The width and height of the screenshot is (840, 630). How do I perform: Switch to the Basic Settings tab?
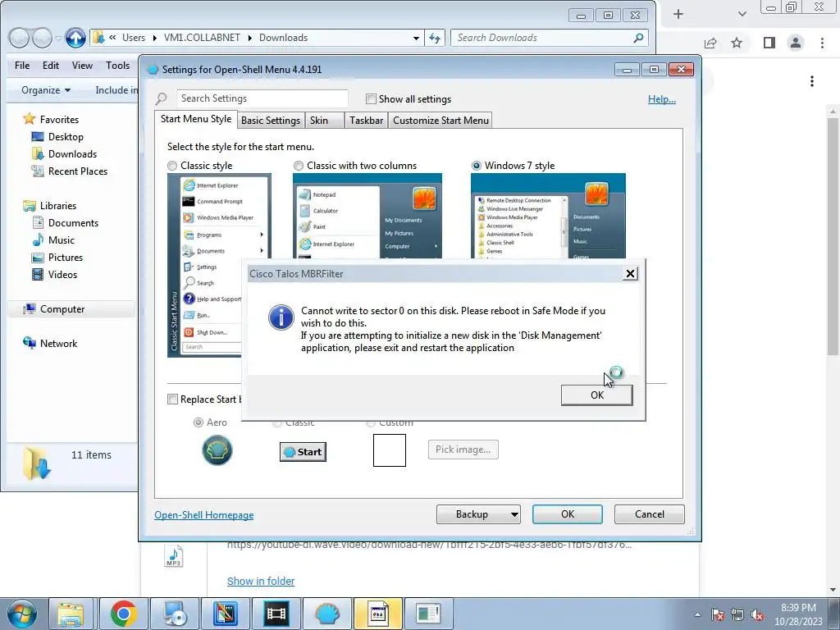(x=271, y=120)
